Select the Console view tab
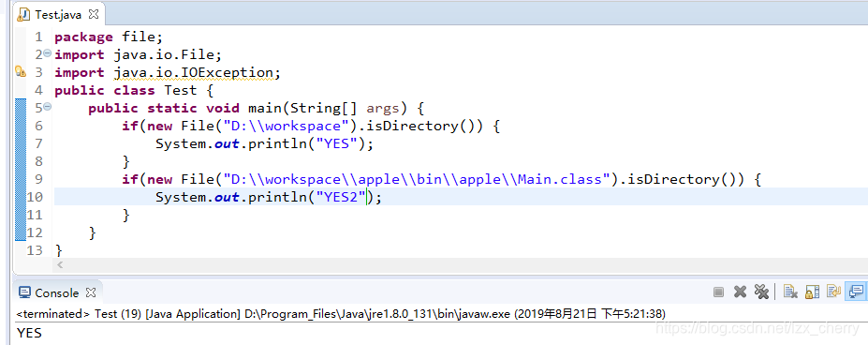Screen dimensions: 868x345 (x=57, y=292)
